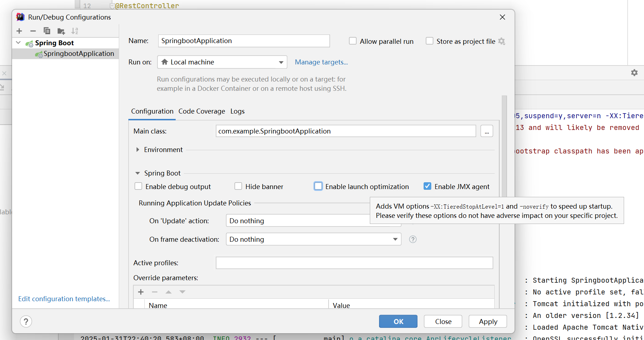Open help next to frame deactivation dropdown

[x=413, y=239]
